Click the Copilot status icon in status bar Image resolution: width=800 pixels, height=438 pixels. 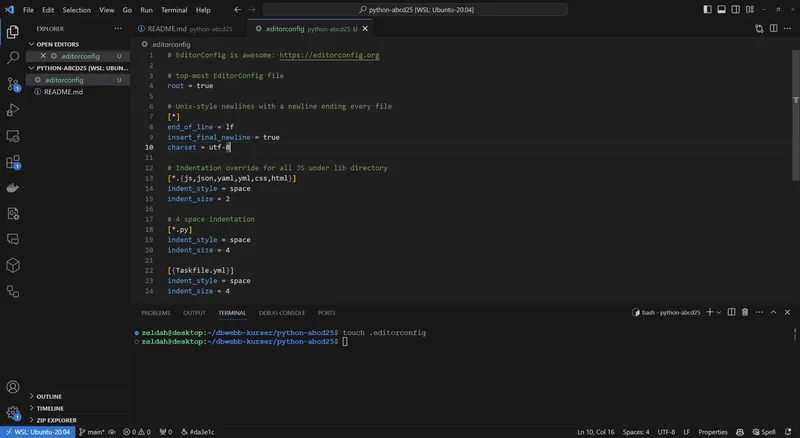pyautogui.click(x=740, y=432)
